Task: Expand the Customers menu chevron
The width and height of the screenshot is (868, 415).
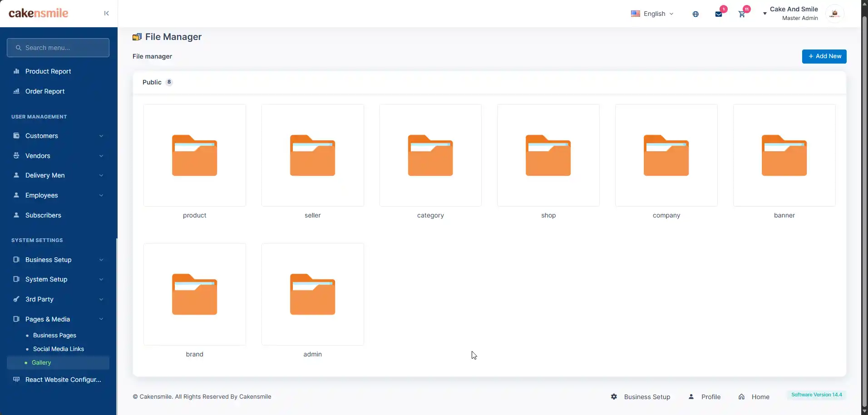Action: (101, 136)
